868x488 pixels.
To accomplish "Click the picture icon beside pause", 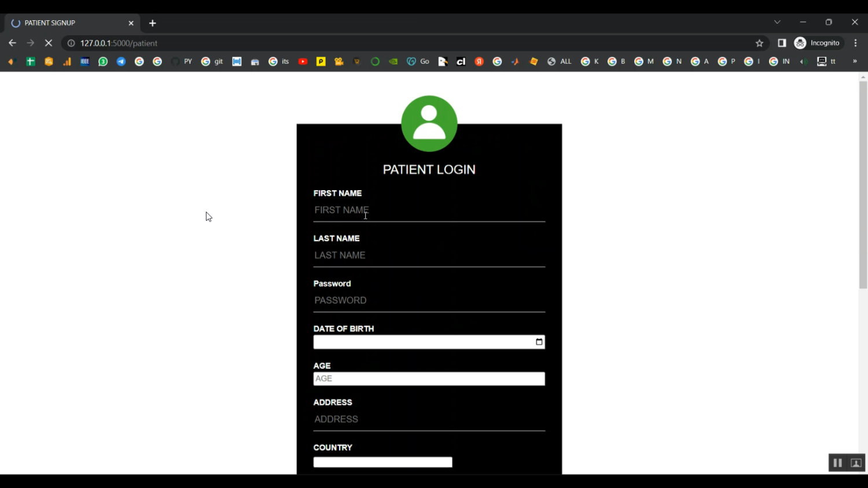I will 856,463.
